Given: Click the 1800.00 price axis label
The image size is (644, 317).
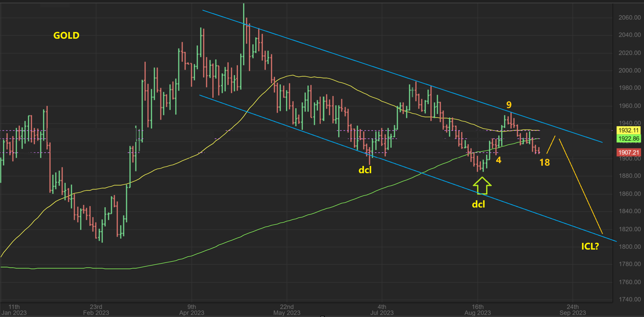Looking at the screenshot, I should click(629, 246).
